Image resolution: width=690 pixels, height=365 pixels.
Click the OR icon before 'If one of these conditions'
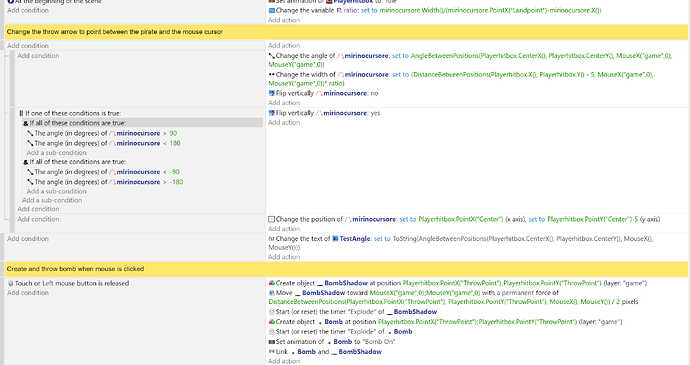[21, 113]
